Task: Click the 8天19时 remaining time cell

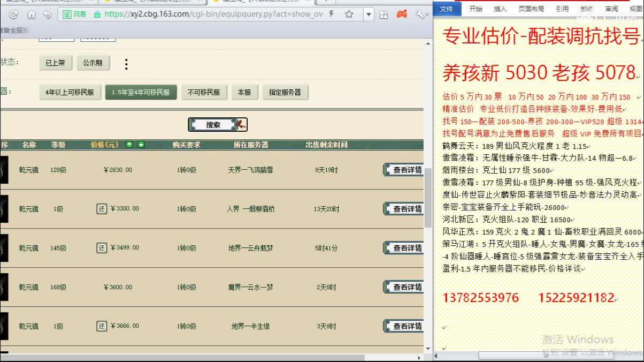Action: coord(326,170)
